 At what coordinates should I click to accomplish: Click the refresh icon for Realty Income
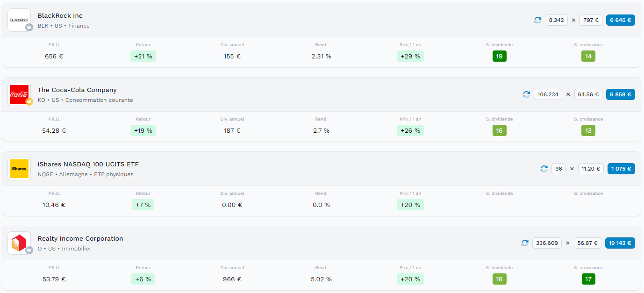tap(525, 243)
